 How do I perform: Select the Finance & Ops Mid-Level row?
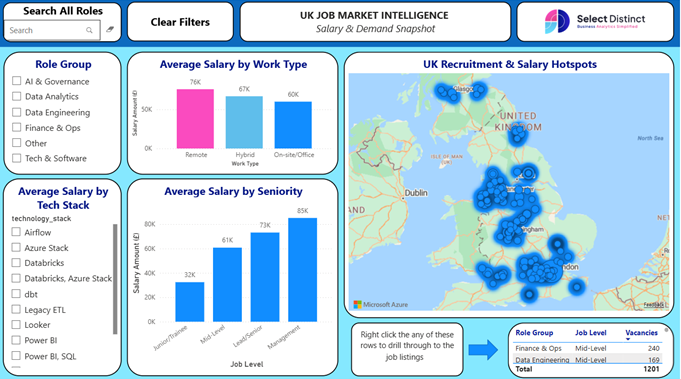click(588, 348)
